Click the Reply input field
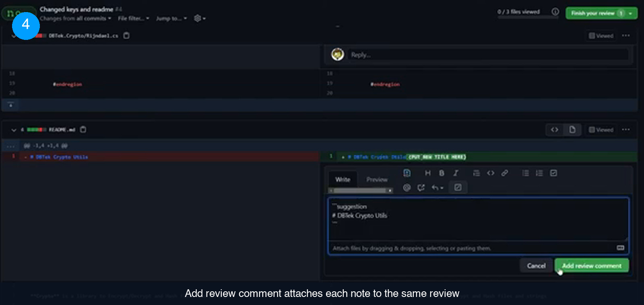Screen dimensions: 644x305 point(488,55)
